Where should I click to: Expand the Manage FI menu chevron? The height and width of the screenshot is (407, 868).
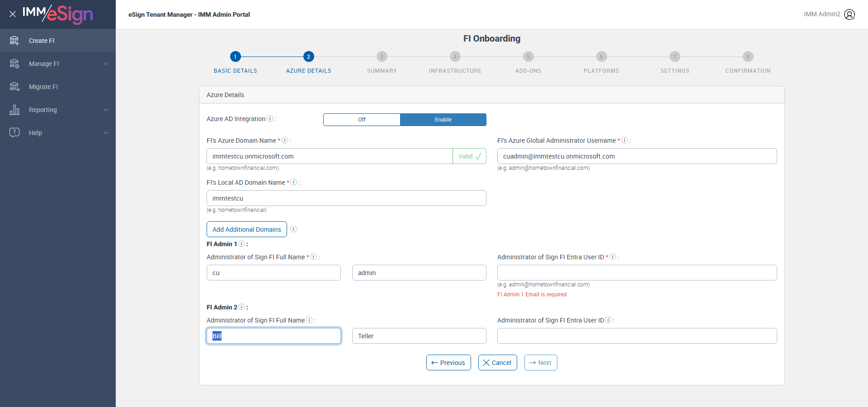coord(106,64)
